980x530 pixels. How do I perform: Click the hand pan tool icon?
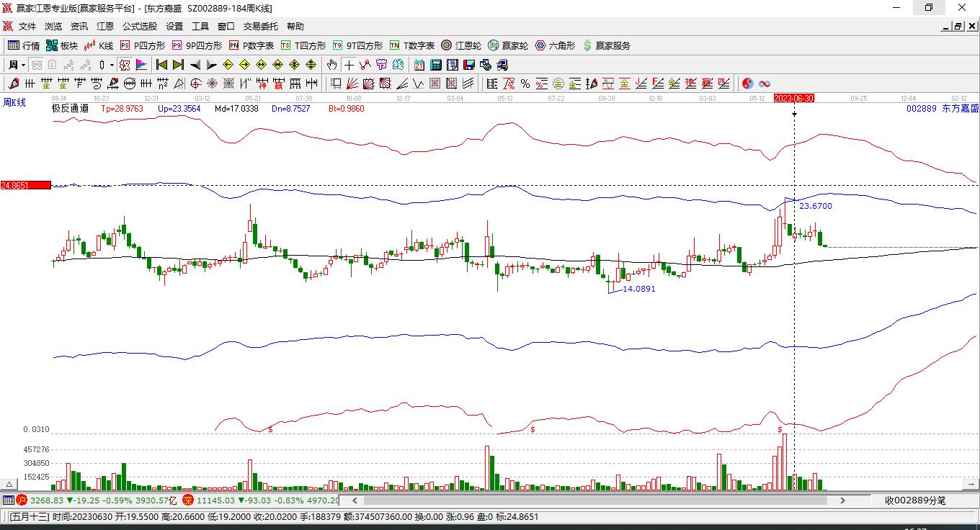[x=331, y=65]
